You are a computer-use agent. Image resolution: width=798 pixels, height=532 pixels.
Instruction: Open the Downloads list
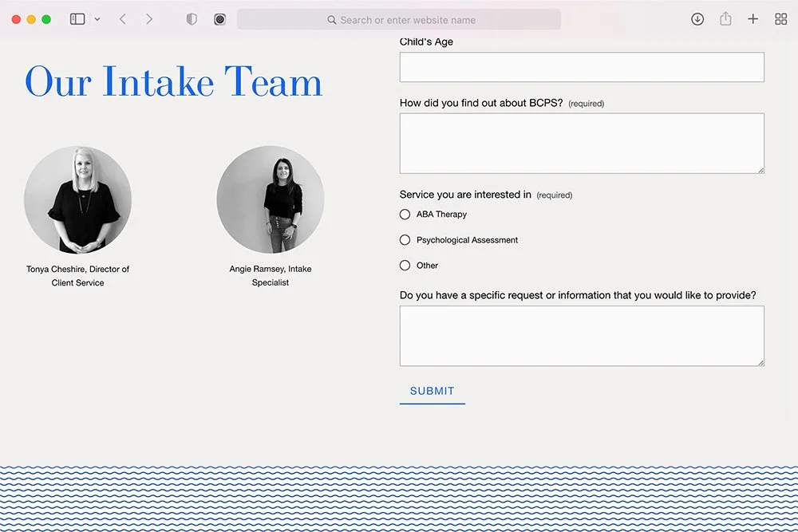[697, 18]
